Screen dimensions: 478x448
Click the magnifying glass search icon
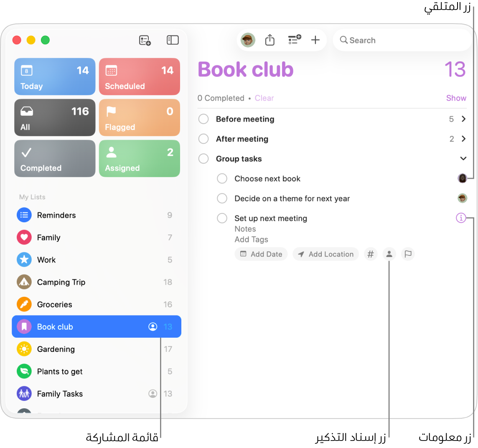(343, 40)
